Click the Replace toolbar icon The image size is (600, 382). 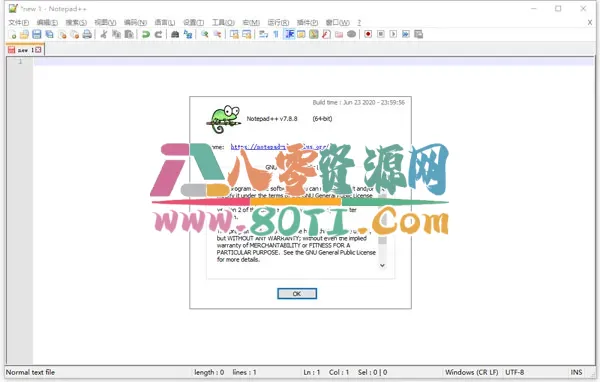click(188, 34)
